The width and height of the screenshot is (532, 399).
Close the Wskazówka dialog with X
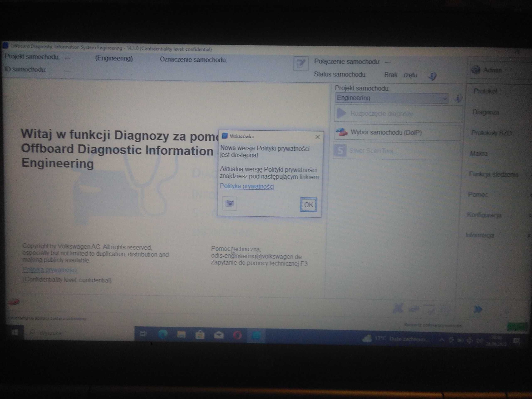click(318, 137)
